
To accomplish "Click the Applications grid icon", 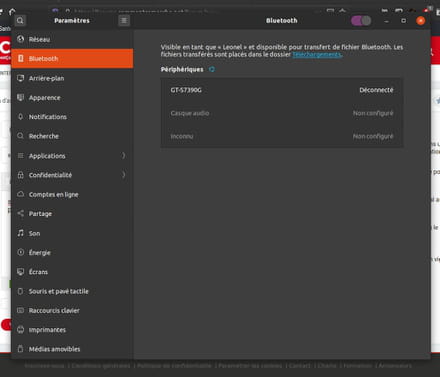I will (x=21, y=155).
